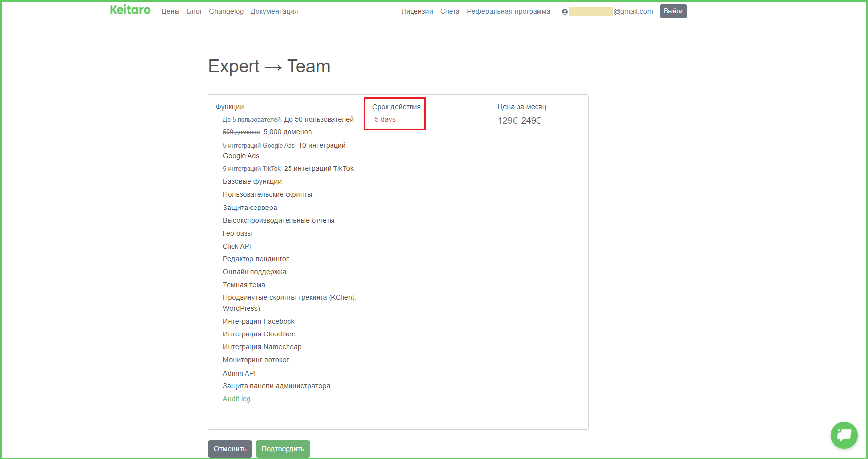The image size is (868, 459).
Task: Click '10 интеграций' Google Ads text
Action: coord(322,145)
